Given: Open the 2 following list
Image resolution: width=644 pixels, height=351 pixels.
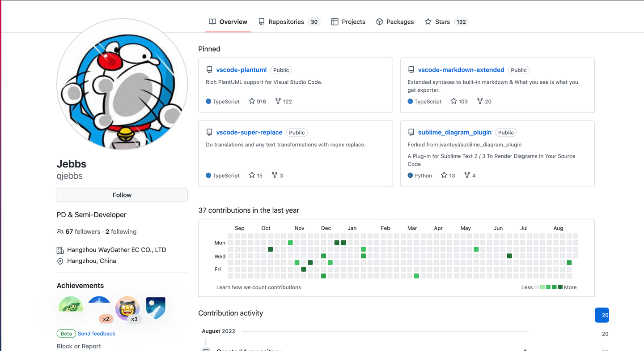Looking at the screenshot, I should click(x=121, y=231).
